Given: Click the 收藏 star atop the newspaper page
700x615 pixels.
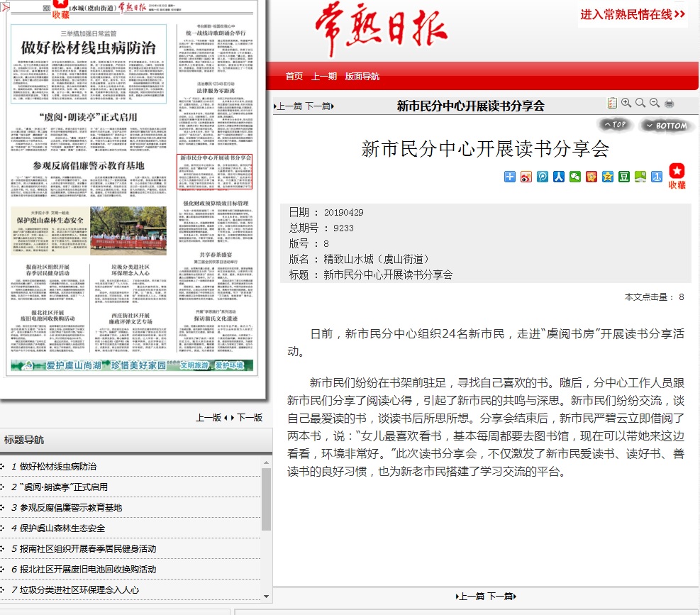Looking at the screenshot, I should point(61,9).
